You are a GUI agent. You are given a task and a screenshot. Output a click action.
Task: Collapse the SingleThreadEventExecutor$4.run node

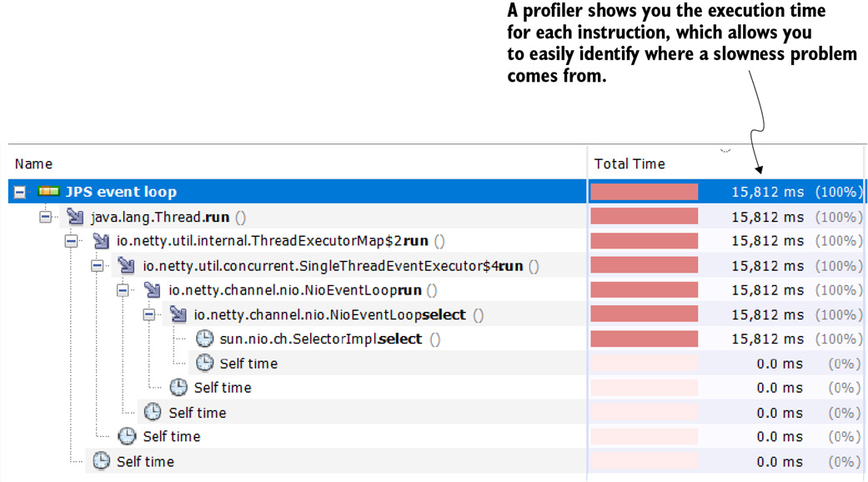pos(98,267)
